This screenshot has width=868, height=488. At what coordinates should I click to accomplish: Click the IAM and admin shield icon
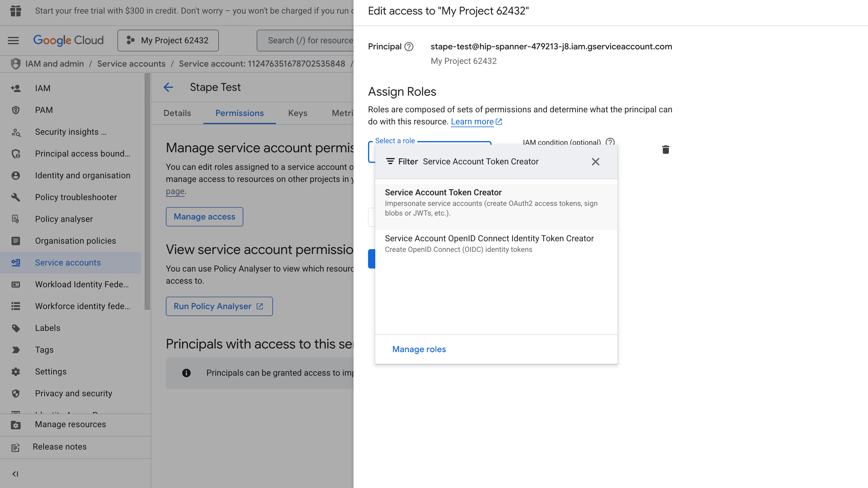pos(15,63)
